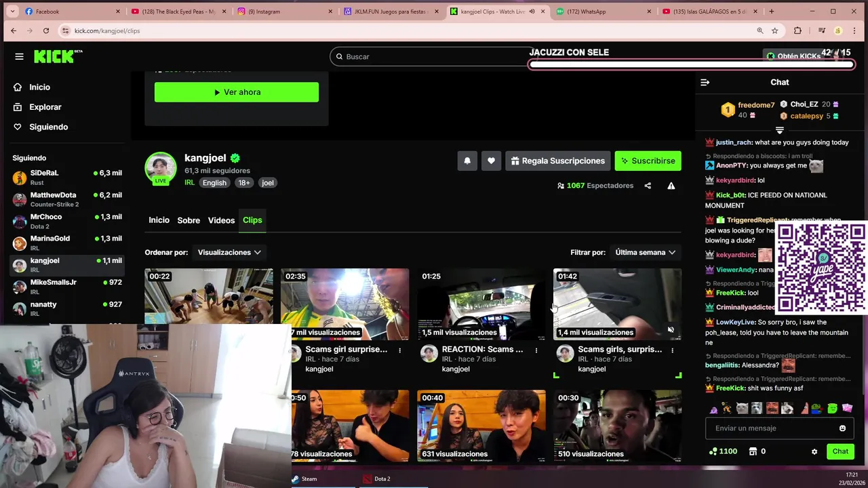Open Chrome three-dot menu
The width and height of the screenshot is (868, 488).
coord(854,30)
